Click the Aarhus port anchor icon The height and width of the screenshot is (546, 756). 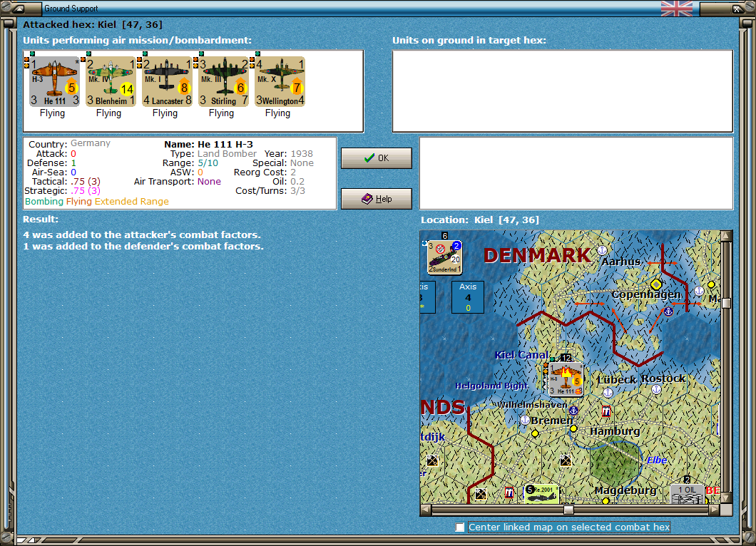click(x=602, y=250)
